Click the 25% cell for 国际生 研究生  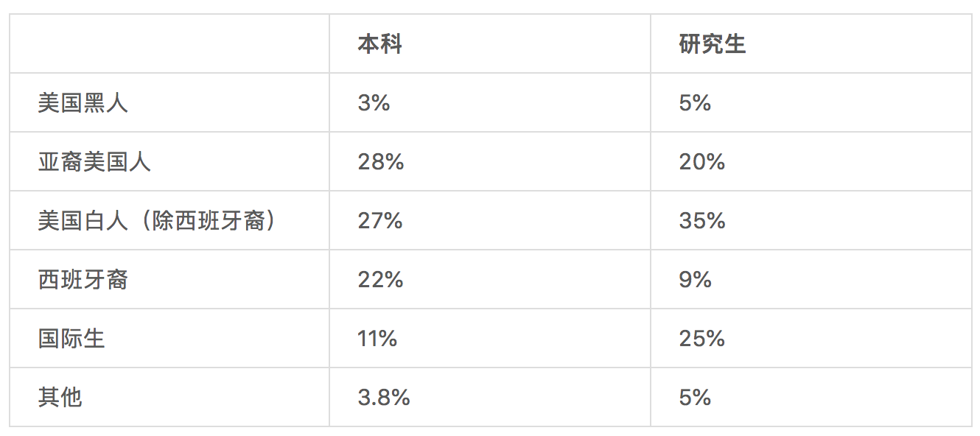pos(702,339)
